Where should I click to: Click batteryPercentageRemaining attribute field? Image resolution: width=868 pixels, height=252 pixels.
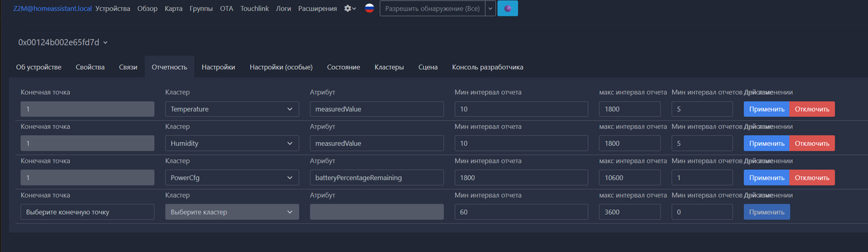(x=376, y=177)
